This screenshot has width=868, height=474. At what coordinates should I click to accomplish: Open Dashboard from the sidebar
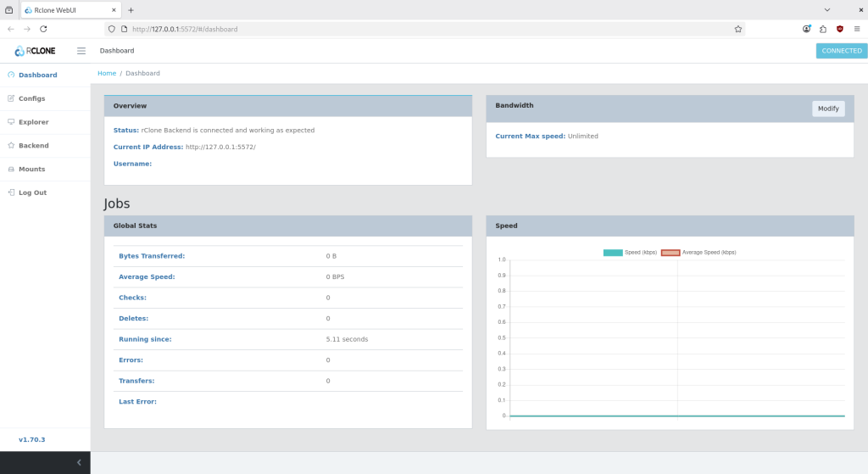[x=37, y=75]
